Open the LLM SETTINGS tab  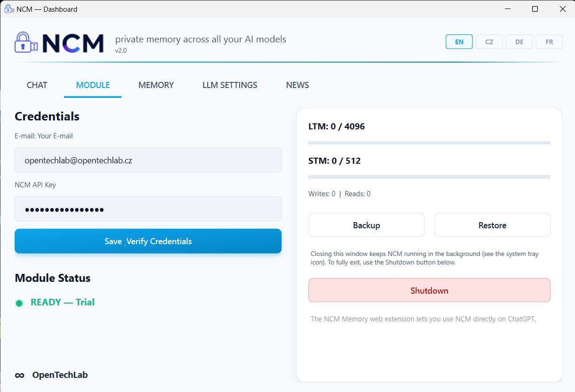pyautogui.click(x=230, y=85)
